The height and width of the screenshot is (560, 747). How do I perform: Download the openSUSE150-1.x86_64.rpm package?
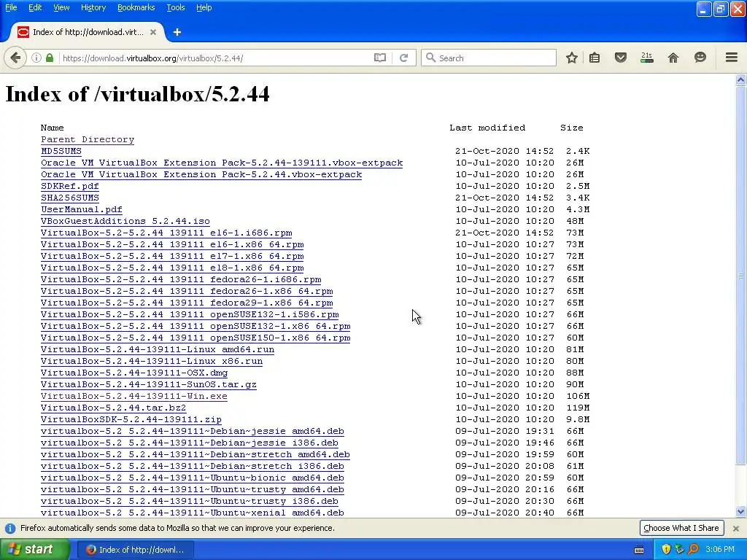(196, 338)
